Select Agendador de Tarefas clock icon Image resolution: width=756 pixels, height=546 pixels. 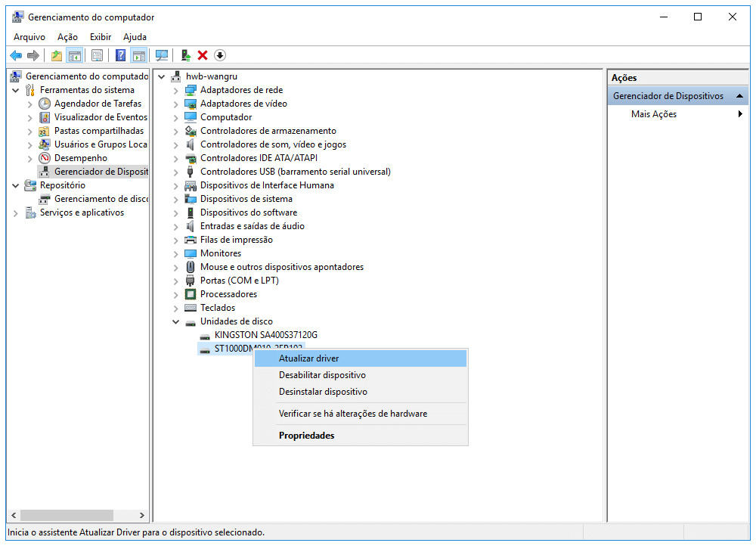(x=45, y=103)
